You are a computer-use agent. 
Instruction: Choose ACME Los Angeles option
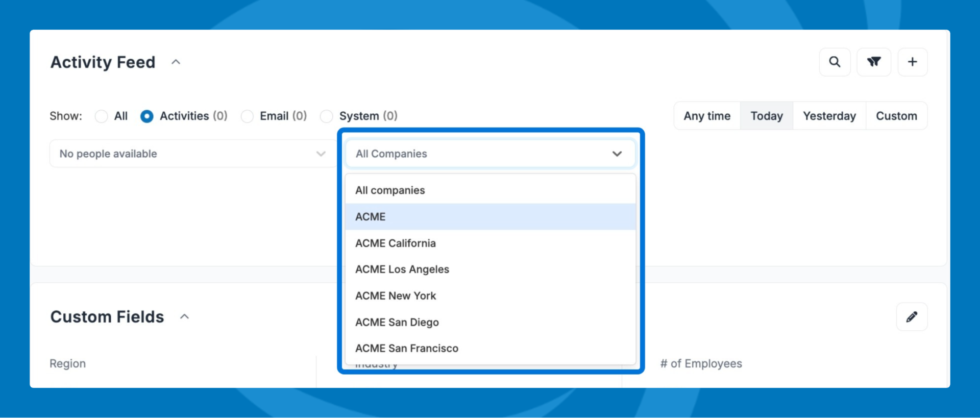[x=490, y=269]
